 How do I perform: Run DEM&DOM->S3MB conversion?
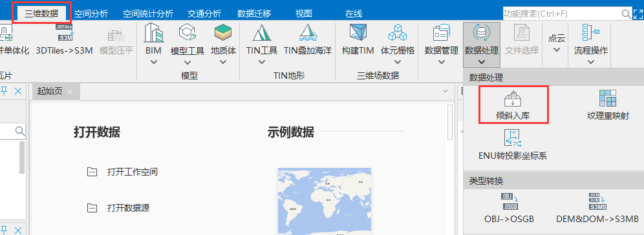pyautogui.click(x=597, y=207)
